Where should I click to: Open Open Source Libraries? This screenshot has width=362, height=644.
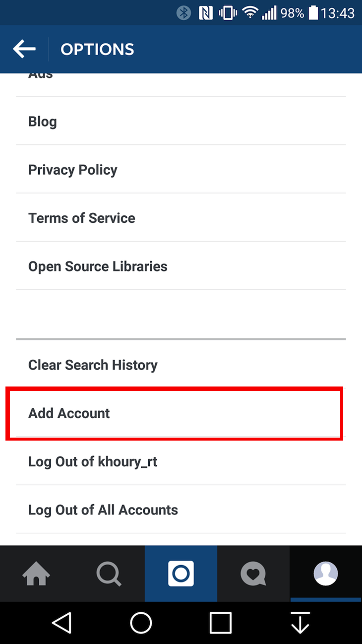(x=98, y=266)
